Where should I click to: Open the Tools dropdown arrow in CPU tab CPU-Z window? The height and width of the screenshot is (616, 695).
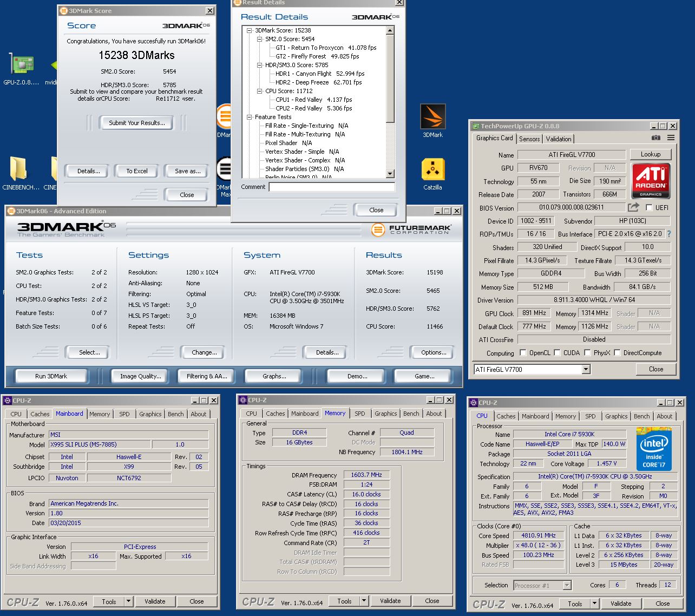[594, 604]
